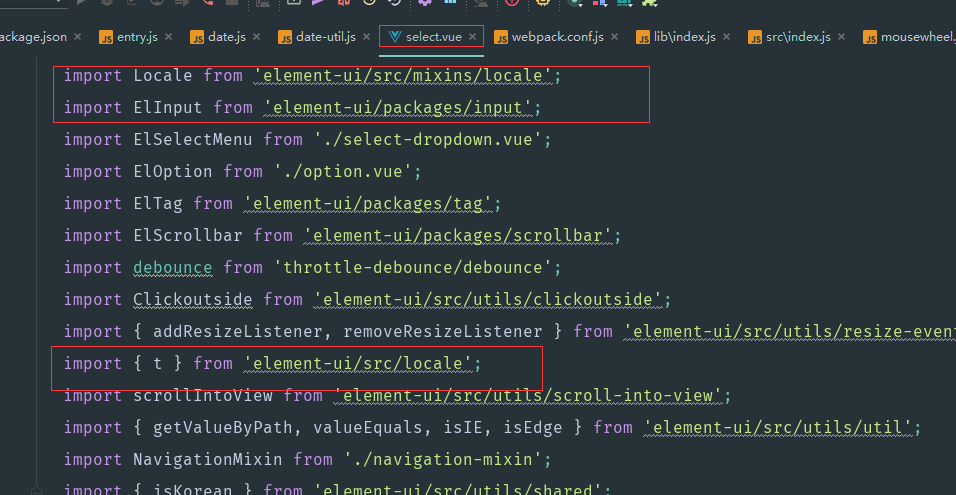This screenshot has width=956, height=495.
Task: Click the './select-dropdown.vue' path string
Action: pyautogui.click(x=428, y=140)
